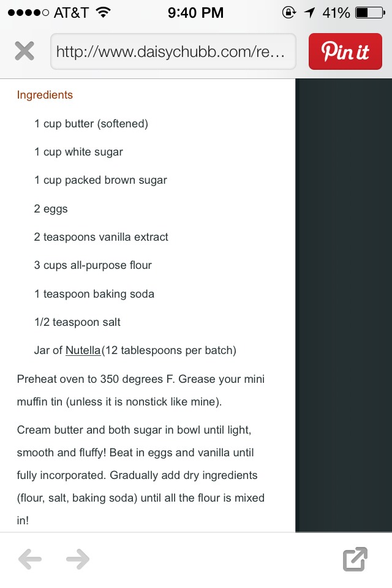Go back with the left arrow
Screen dimensions: 392x588
(x=29, y=559)
